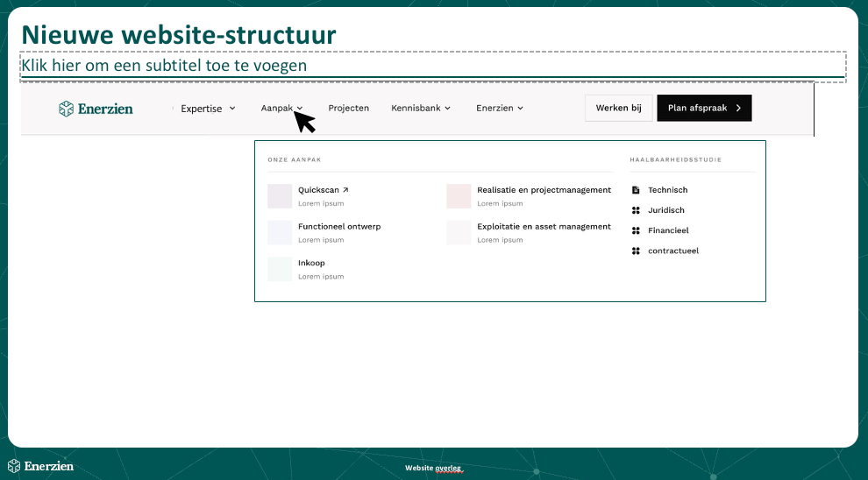Go to the Projecten menu item

click(x=349, y=109)
